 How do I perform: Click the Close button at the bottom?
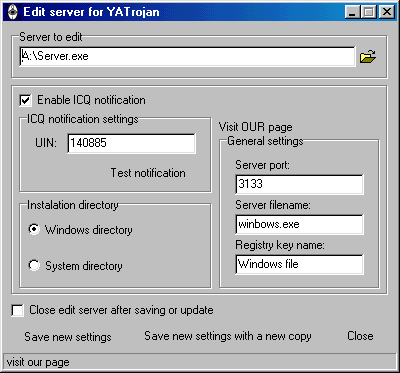[x=360, y=336]
